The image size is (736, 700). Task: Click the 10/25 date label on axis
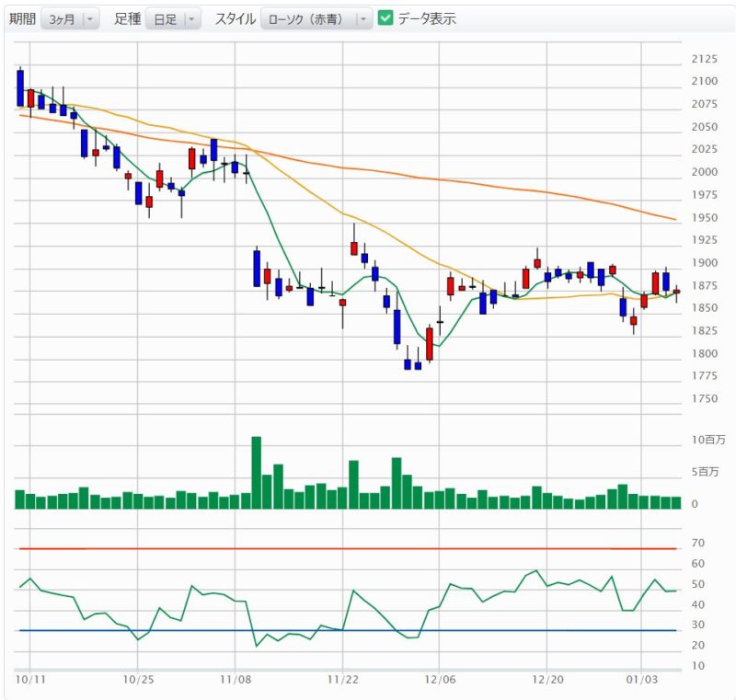coord(139,680)
